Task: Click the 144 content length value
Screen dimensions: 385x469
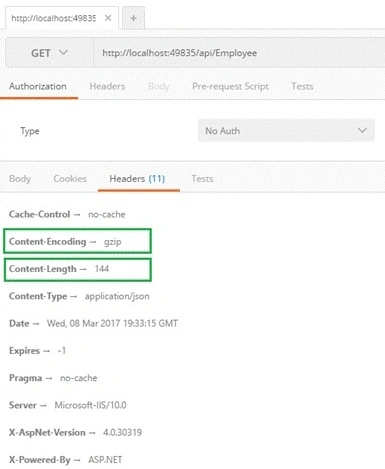Action: pyautogui.click(x=102, y=269)
